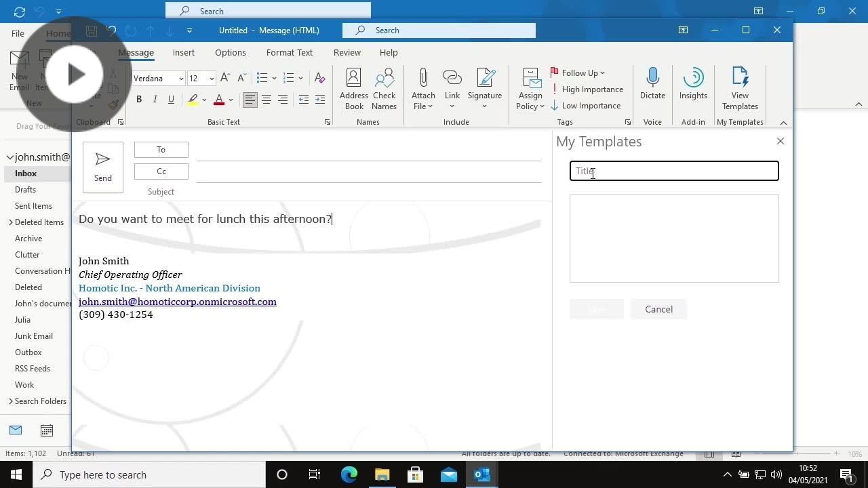Align text right

point(283,100)
